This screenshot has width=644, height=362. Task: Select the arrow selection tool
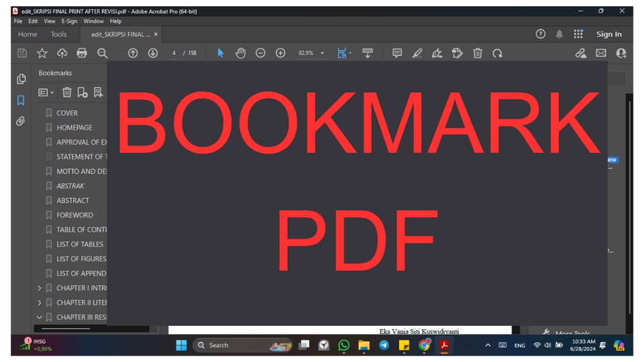tap(221, 54)
